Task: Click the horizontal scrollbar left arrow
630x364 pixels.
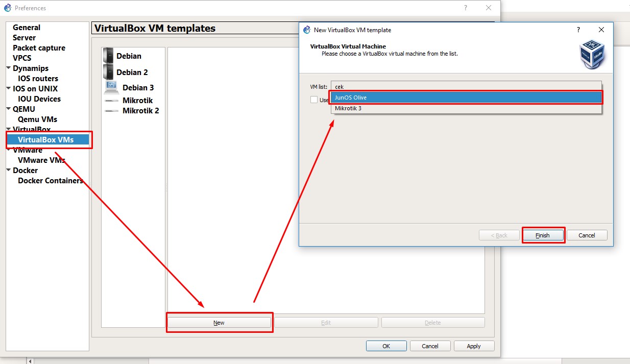Action: [30, 361]
